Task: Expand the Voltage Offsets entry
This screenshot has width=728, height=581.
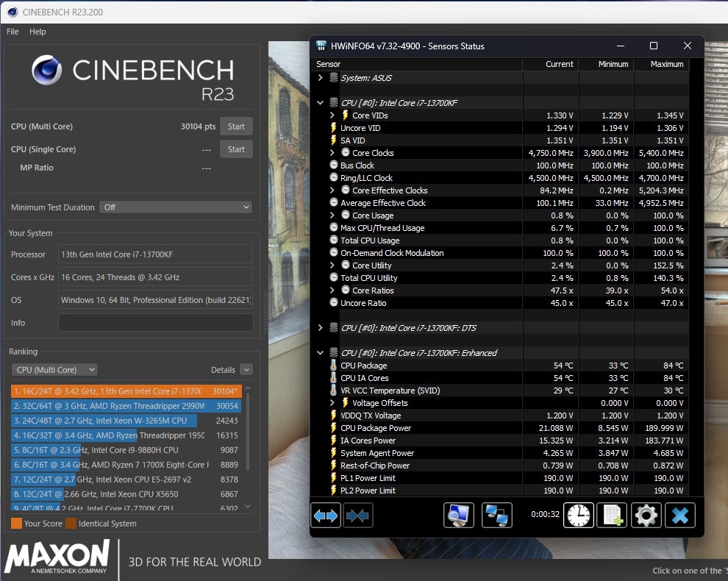Action: 331,403
